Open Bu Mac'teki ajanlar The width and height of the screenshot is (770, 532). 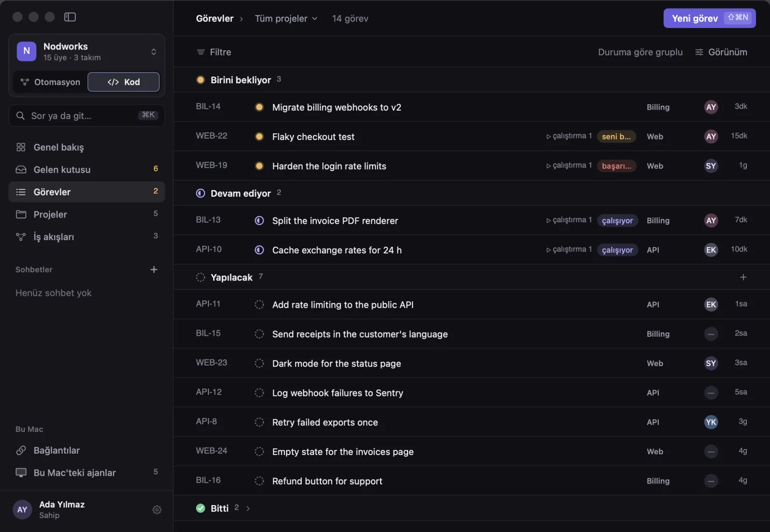point(87,472)
